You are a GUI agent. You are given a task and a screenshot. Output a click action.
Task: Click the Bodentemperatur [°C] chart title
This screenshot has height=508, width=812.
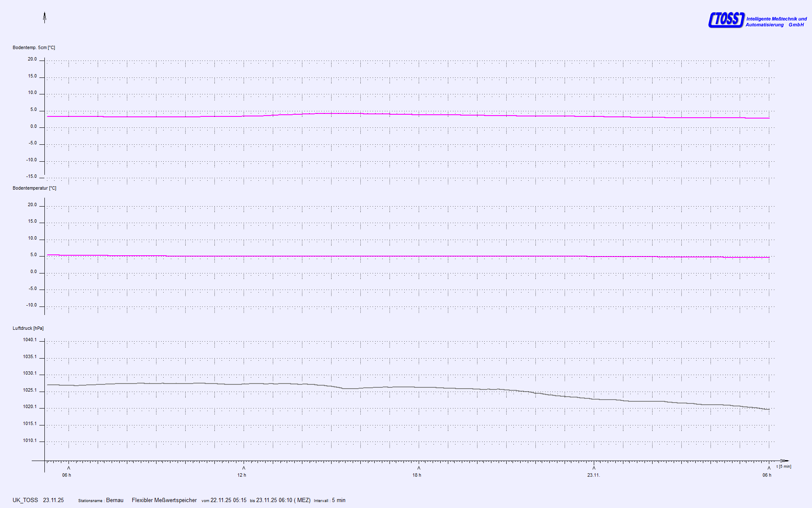[34, 188]
